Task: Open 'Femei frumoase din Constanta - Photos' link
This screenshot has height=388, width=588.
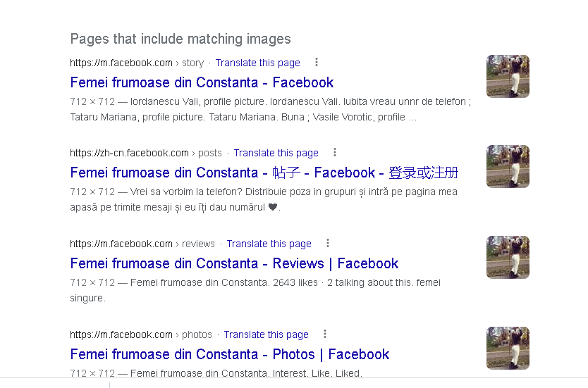Action: [x=230, y=354]
